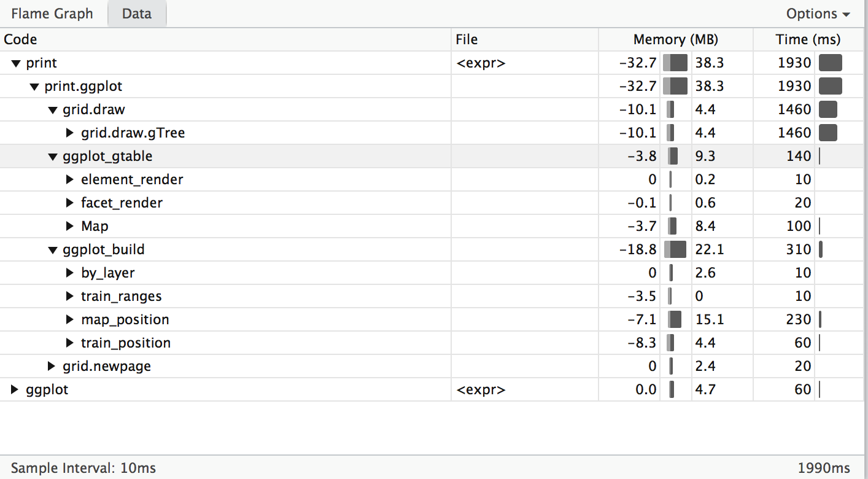Viewport: 868px width, 479px height.
Task: Click the 2.4 memory value for grid.newpage
Action: [x=705, y=366]
